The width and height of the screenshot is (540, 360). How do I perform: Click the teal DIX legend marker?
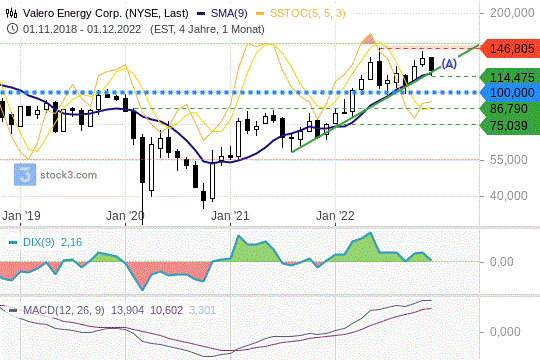point(13,242)
